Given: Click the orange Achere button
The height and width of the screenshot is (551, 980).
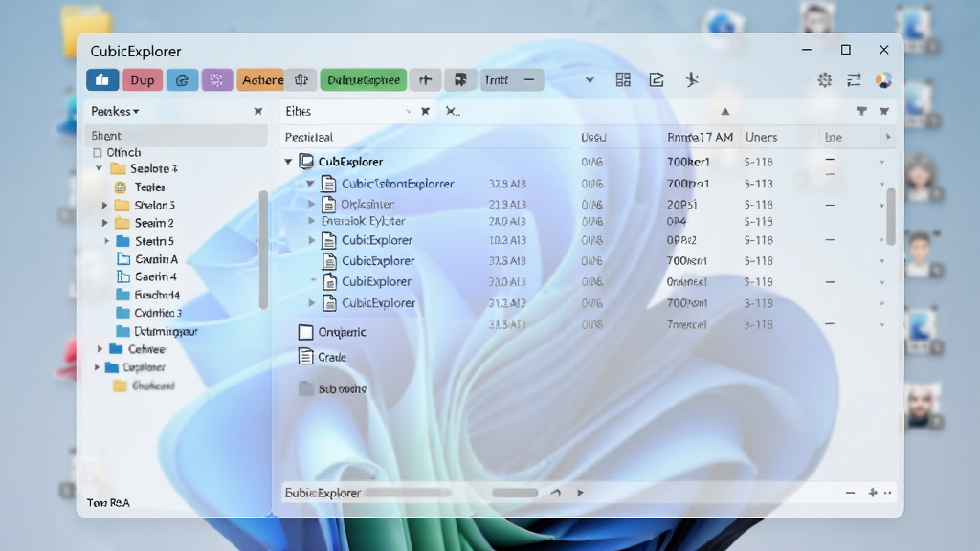Looking at the screenshot, I should coord(262,80).
